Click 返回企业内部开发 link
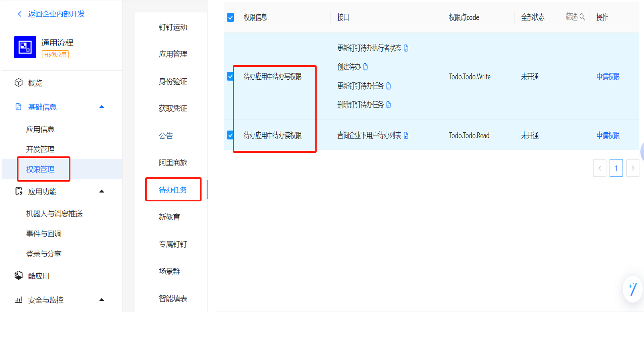Image resolution: width=644 pixels, height=337 pixels. point(56,14)
